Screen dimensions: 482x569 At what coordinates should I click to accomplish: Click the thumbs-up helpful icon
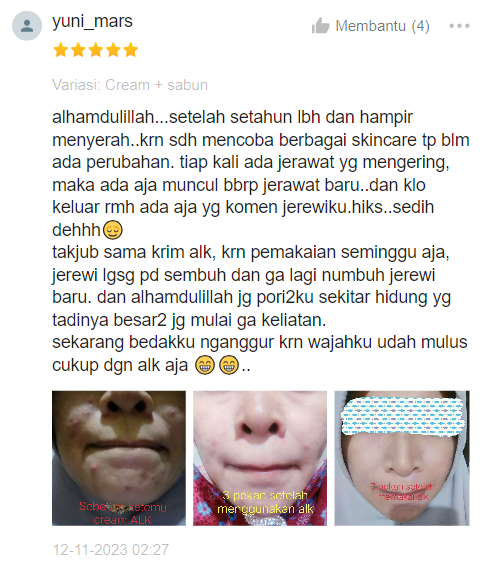320,26
